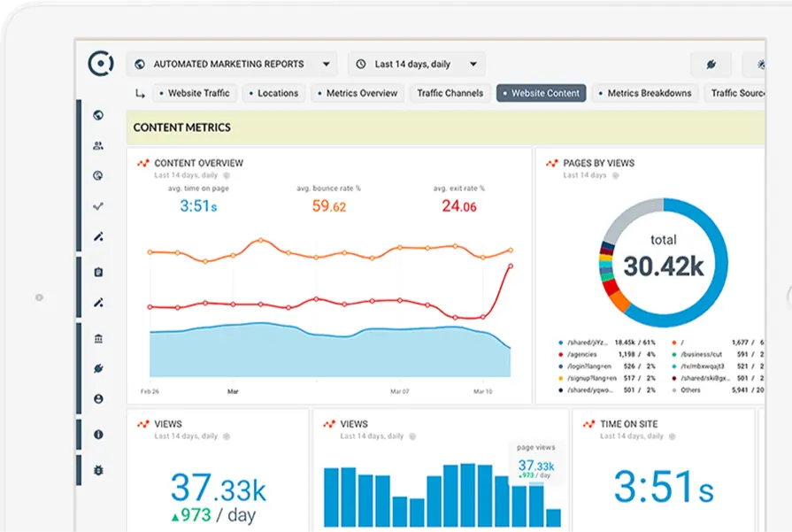Click the CONTENT OVERVIEW widget title
The height and width of the screenshot is (532, 792).
198,163
